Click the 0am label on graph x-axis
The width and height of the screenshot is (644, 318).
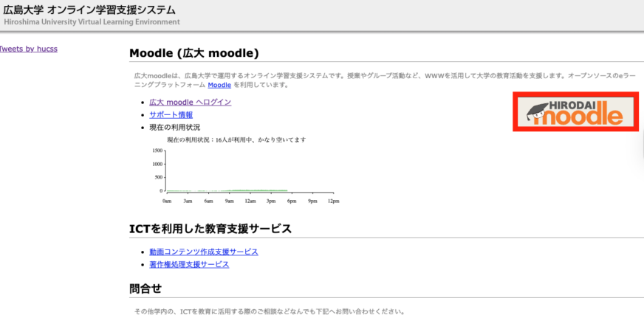(167, 201)
